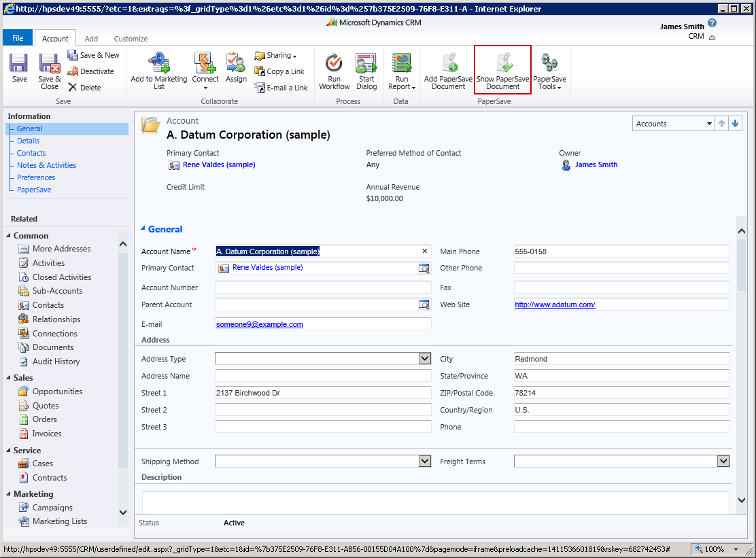
Task: Open Connections related list
Action: (48, 334)
